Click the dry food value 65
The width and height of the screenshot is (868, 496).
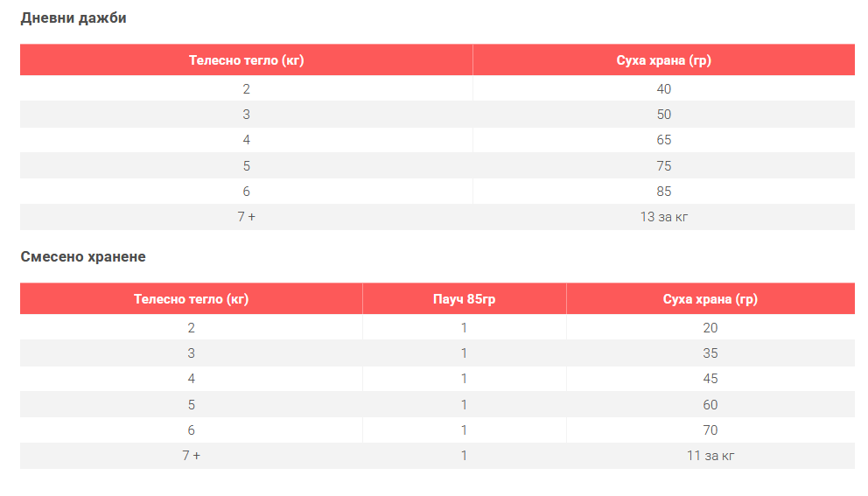[663, 140]
